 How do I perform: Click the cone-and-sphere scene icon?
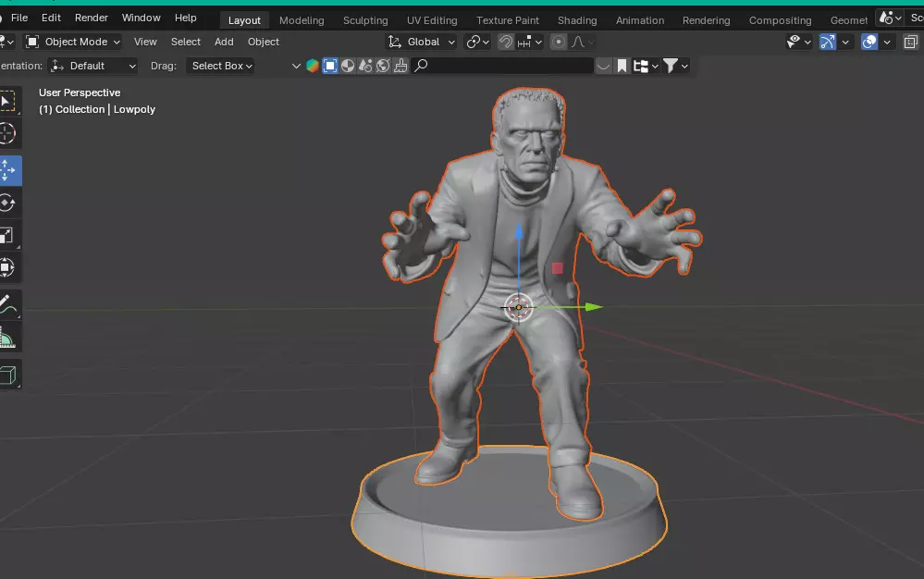click(365, 66)
